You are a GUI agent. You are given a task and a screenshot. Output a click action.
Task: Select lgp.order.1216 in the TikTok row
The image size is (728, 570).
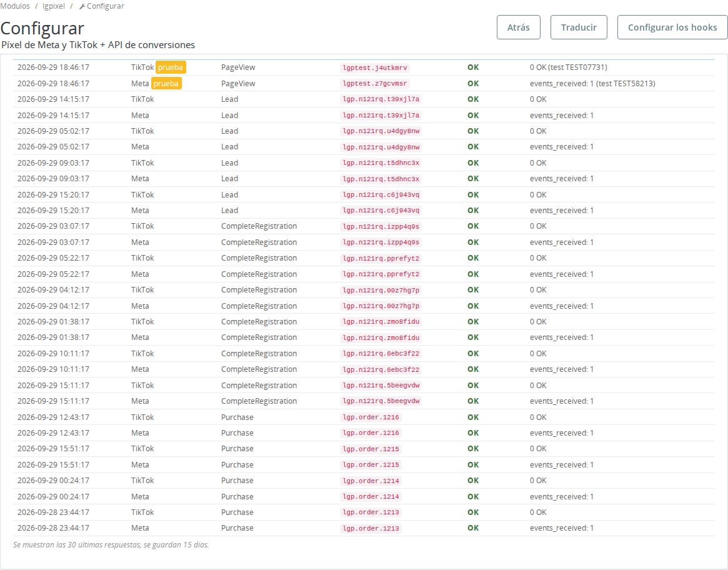tap(371, 417)
